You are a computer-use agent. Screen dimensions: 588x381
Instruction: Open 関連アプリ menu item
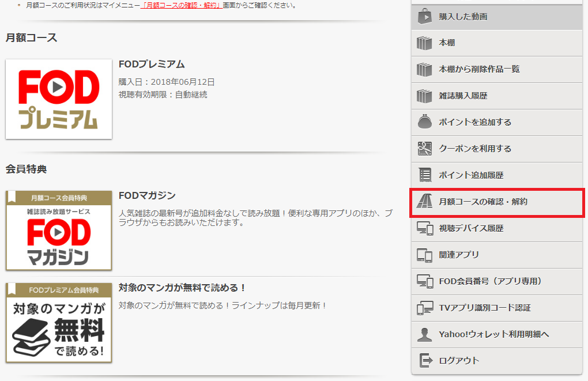coord(497,255)
